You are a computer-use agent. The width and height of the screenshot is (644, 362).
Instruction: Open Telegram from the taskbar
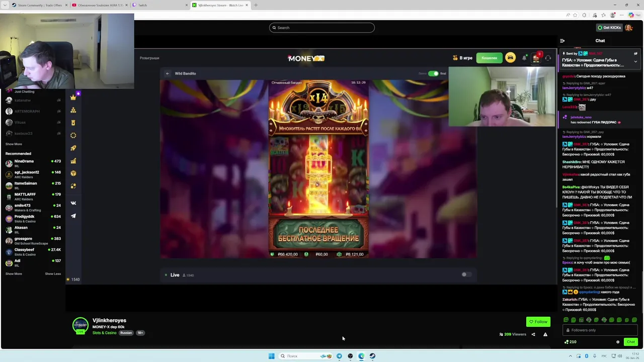(339, 356)
